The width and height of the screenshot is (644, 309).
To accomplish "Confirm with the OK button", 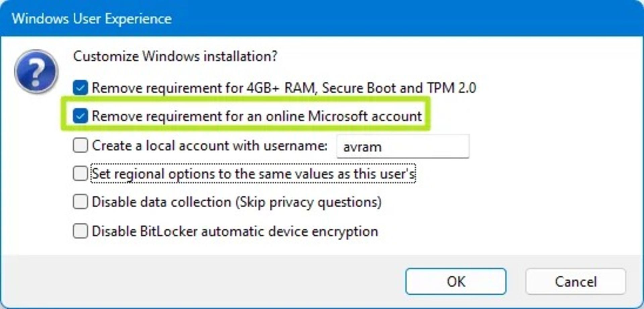I will 456,281.
